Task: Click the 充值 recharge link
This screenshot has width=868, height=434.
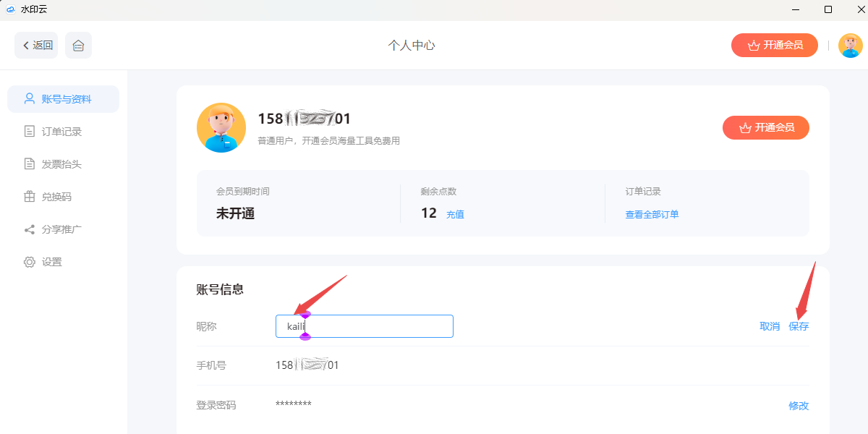Action: (455, 214)
